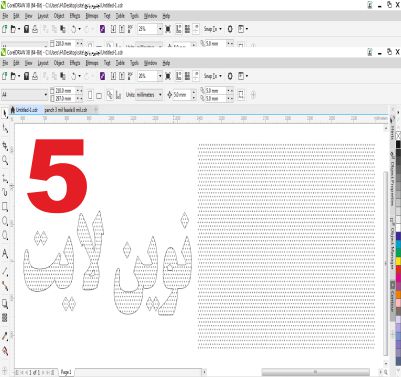Image resolution: width=401 pixels, height=377 pixels.
Task: Select the Artistic Media tool
Action: (5, 192)
